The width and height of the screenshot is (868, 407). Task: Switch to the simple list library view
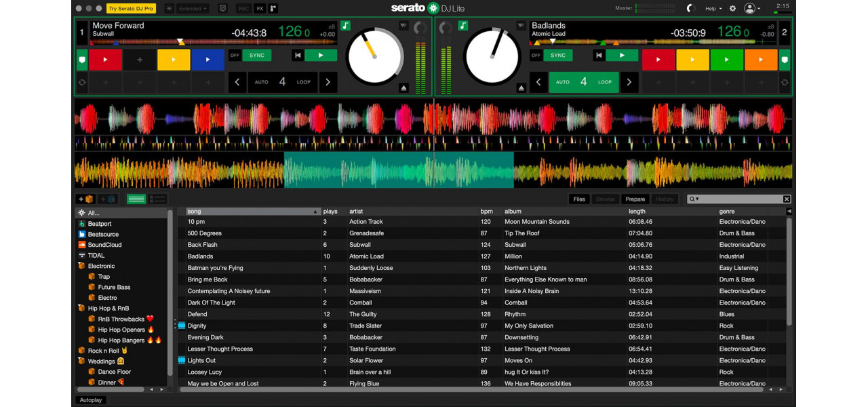click(x=136, y=199)
